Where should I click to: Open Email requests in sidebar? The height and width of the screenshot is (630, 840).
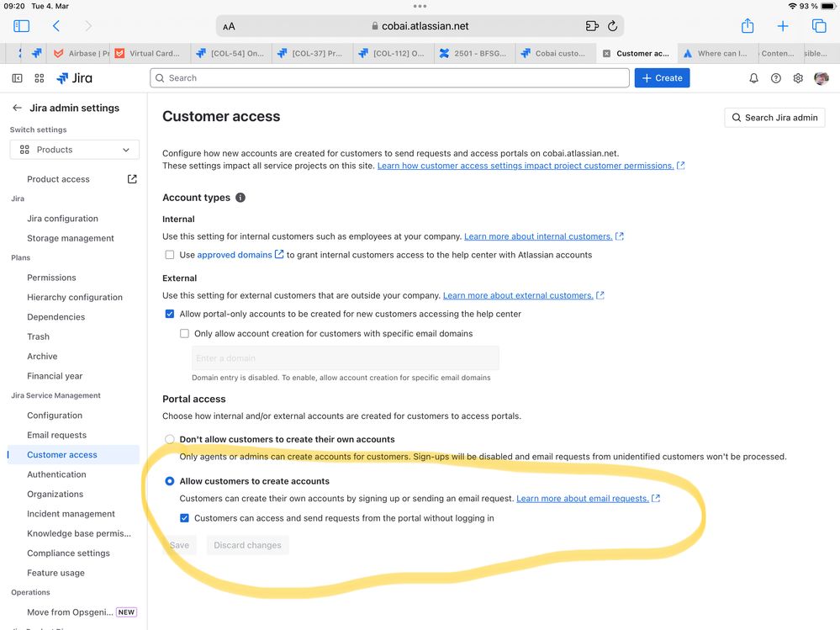point(57,435)
